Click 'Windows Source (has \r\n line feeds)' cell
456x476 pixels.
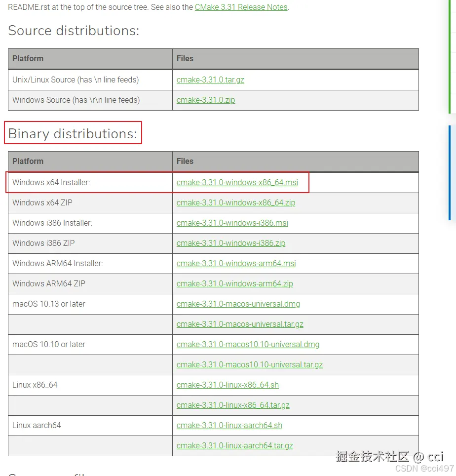[x=90, y=100]
